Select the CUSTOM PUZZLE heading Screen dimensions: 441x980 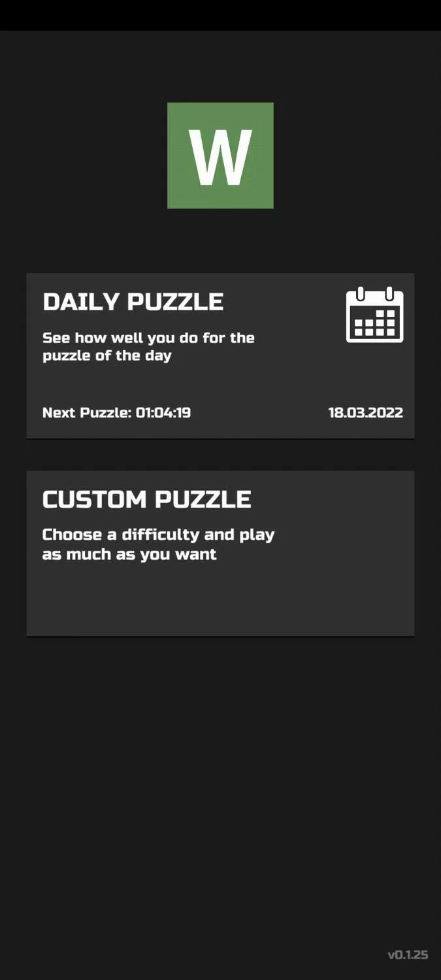(147, 500)
